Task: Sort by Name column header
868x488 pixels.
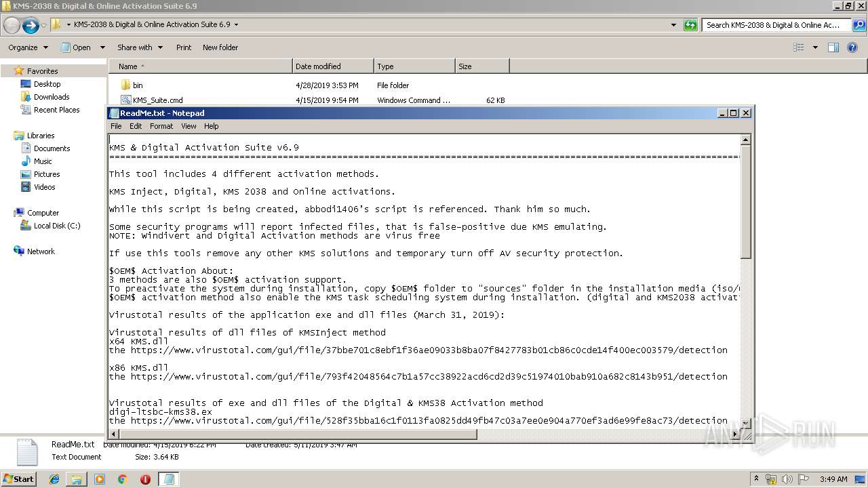Action: (200, 66)
